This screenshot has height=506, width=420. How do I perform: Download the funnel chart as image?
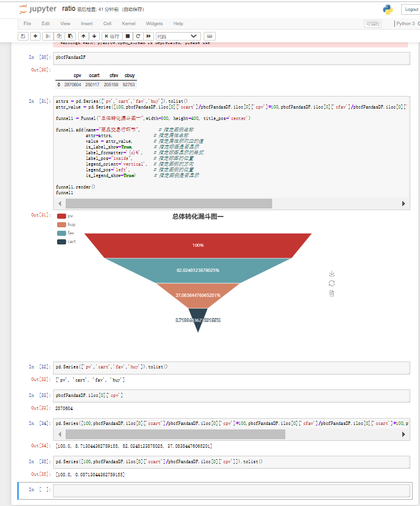tap(332, 274)
